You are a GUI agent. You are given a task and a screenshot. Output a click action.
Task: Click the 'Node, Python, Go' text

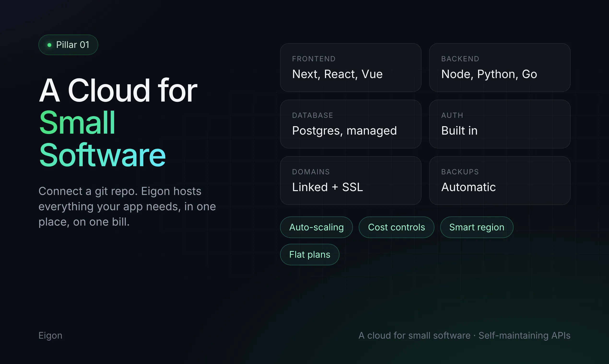tap(489, 74)
